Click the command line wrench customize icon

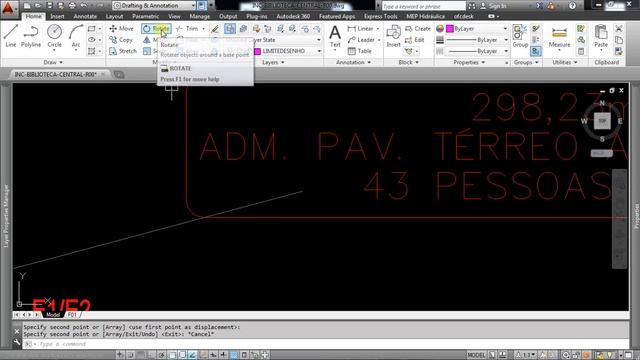pos(17,342)
